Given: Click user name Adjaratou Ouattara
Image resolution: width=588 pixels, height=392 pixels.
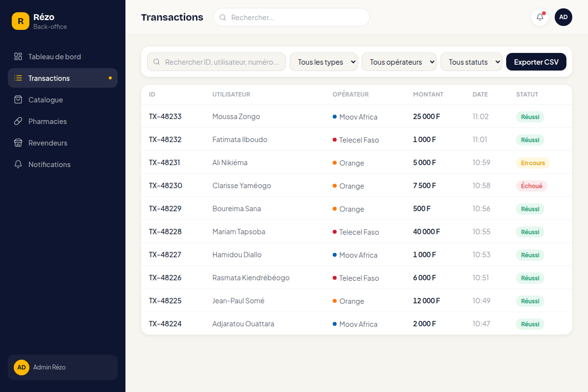Looking at the screenshot, I should (x=244, y=324).
